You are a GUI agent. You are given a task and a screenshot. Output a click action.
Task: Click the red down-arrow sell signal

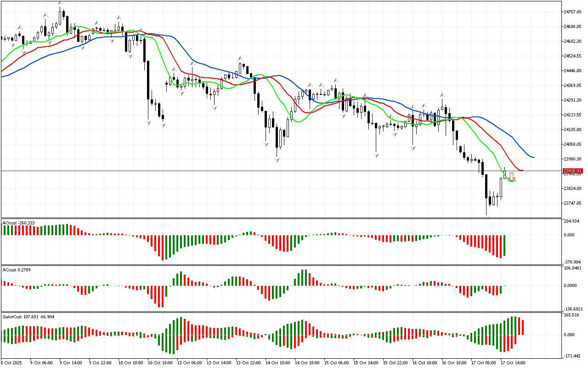[x=511, y=176]
